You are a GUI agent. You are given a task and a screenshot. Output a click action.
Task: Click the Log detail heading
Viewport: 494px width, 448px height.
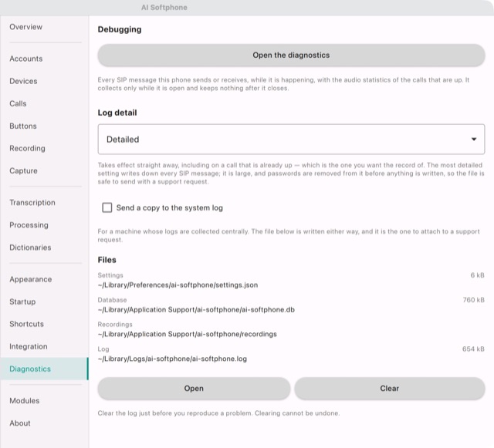117,113
